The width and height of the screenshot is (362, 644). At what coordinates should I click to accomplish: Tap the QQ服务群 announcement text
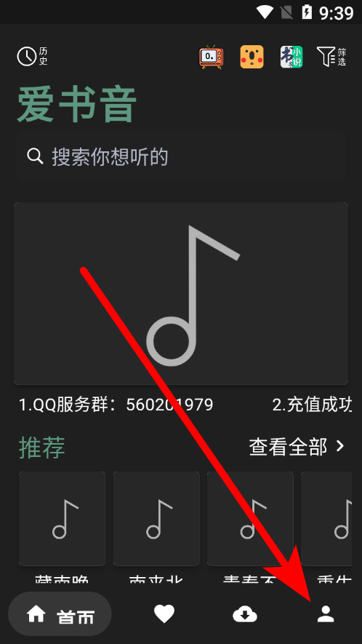point(116,405)
